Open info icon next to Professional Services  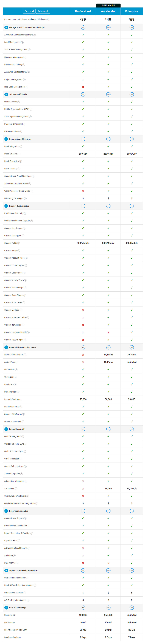pos(25,593)
